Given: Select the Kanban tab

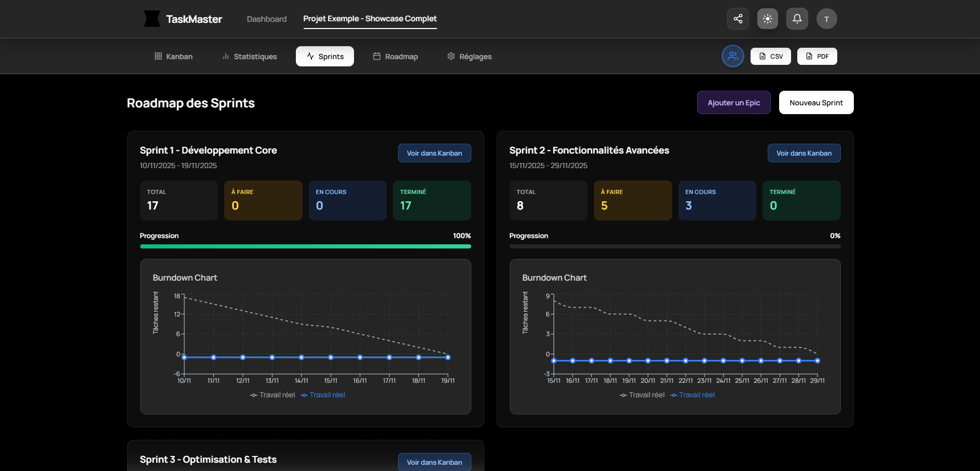Looking at the screenshot, I should pyautogui.click(x=173, y=56).
